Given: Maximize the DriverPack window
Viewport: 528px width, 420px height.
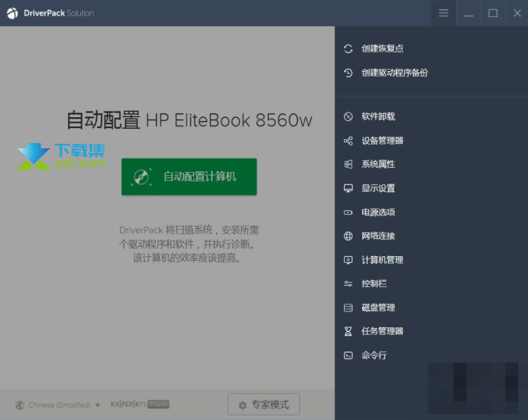Looking at the screenshot, I should tap(493, 13).
